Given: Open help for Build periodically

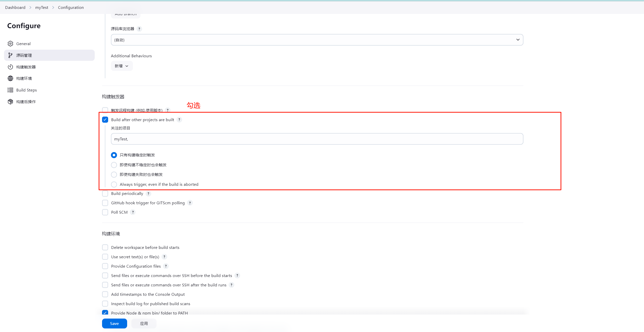Looking at the screenshot, I should coord(148,194).
